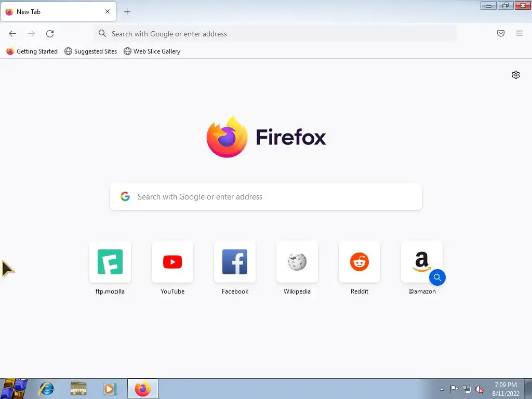Screen dimensions: 532x399
Task: Click the forward navigation arrow
Action: [31, 34]
